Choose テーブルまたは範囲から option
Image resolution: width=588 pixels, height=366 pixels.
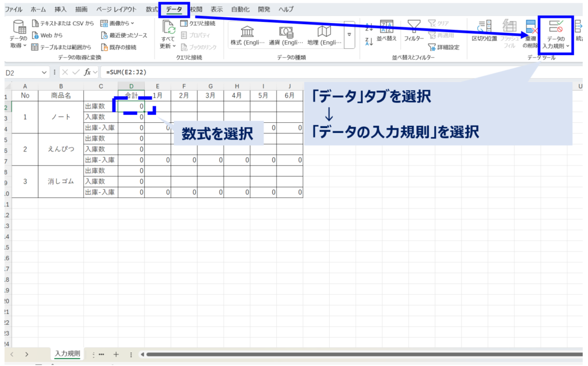tap(61, 47)
